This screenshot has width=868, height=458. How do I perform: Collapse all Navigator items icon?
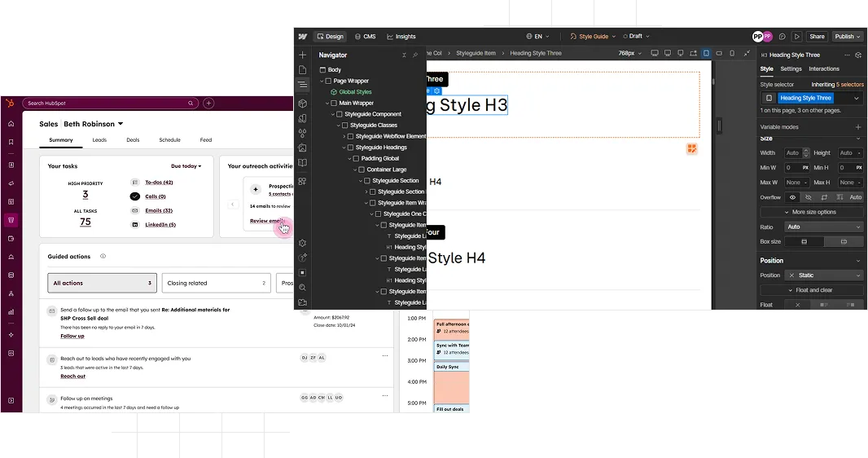tap(404, 55)
